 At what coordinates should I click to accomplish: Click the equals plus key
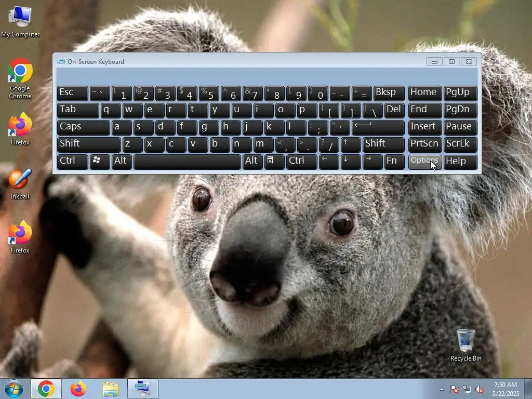tap(362, 94)
